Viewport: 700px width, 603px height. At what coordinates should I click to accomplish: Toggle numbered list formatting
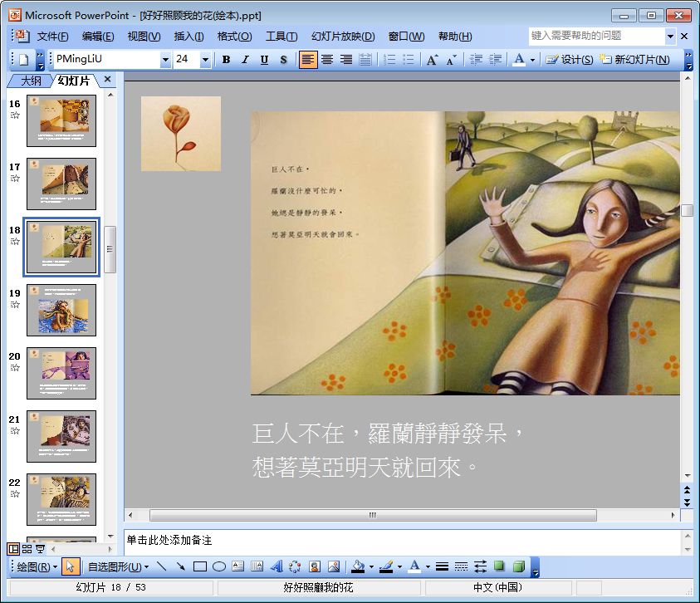tap(389, 60)
